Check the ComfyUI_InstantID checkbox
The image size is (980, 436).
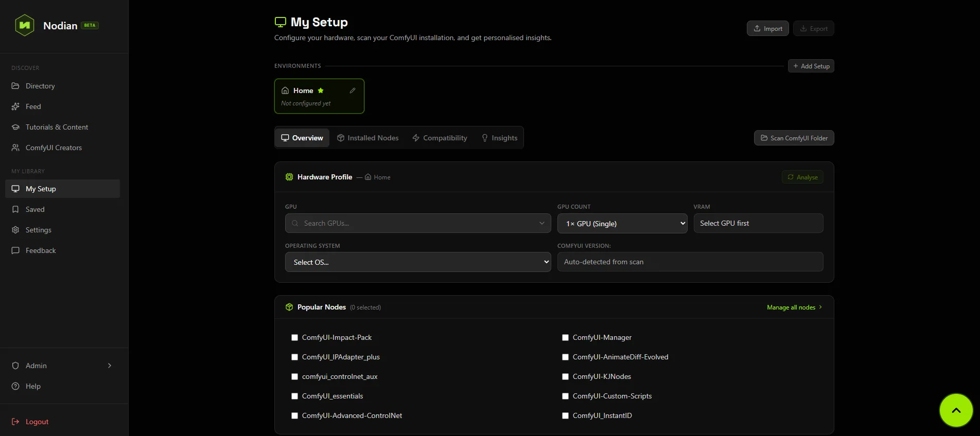point(566,416)
